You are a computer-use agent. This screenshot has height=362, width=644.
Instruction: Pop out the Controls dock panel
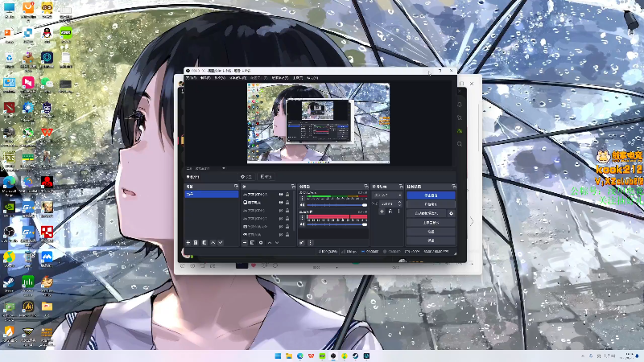(454, 187)
